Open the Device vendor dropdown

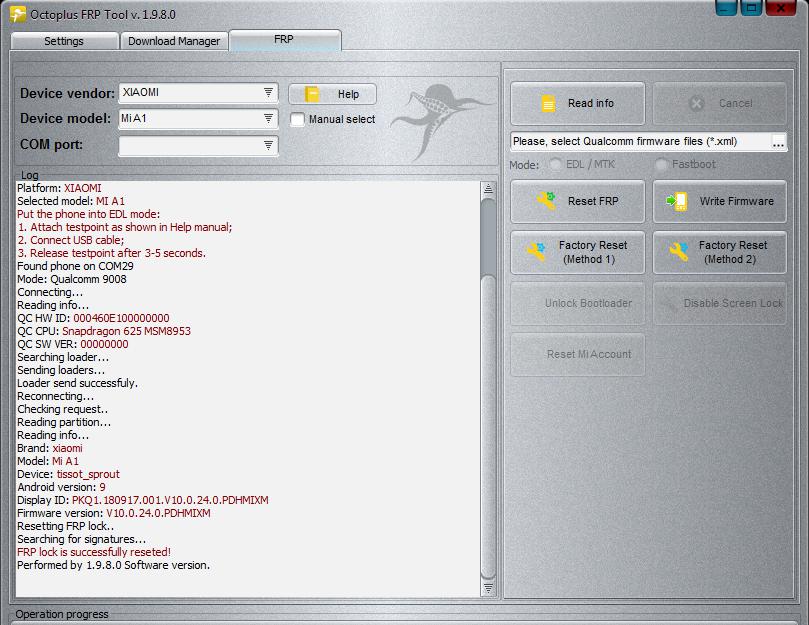268,92
